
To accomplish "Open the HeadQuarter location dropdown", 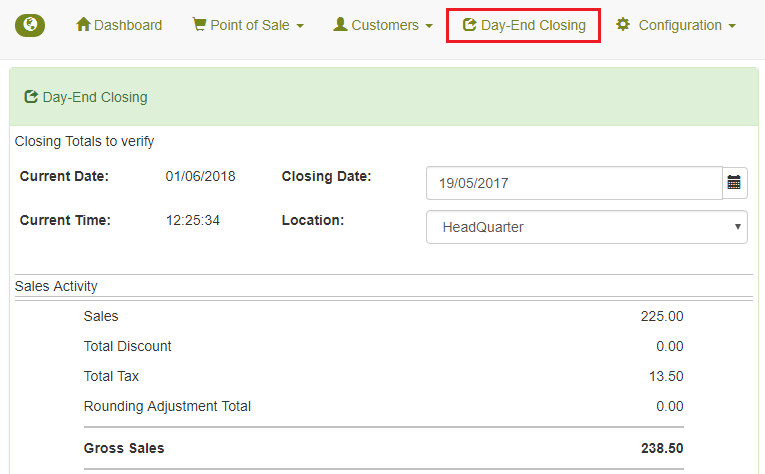I will click(x=587, y=227).
